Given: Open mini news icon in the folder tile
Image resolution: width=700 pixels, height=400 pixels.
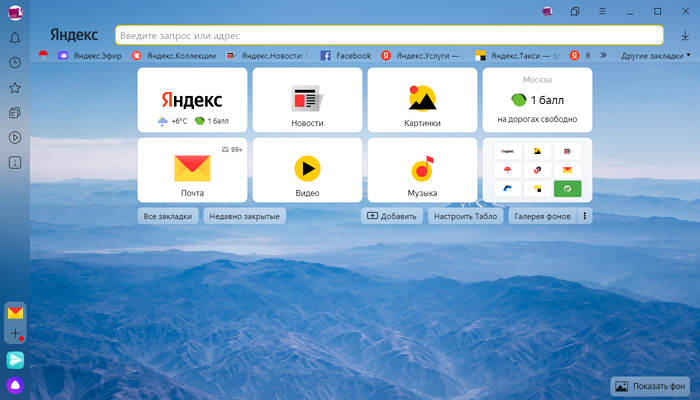Looking at the screenshot, I should (x=567, y=151).
